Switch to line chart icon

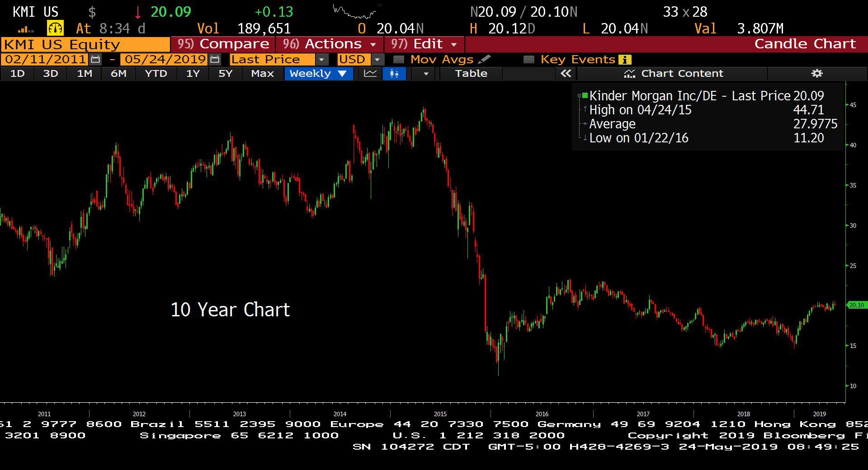370,74
